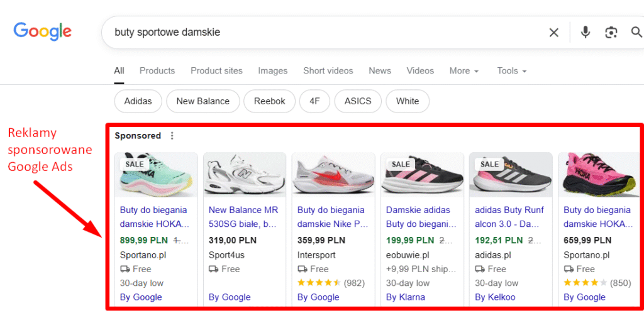Click Free delivery truck icon under Intersport
This screenshot has height=313, width=644.
click(302, 269)
